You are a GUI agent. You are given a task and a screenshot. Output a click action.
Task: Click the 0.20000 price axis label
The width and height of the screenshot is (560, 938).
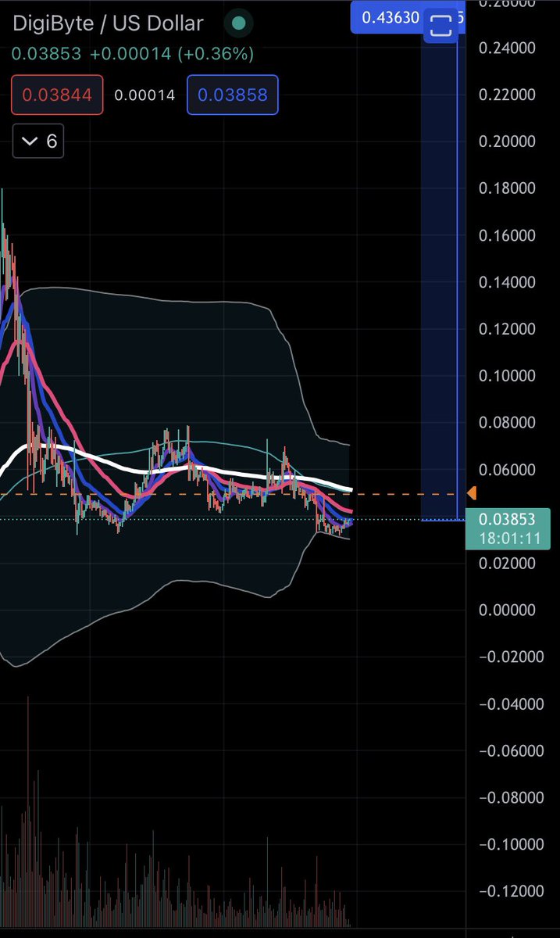(508, 141)
